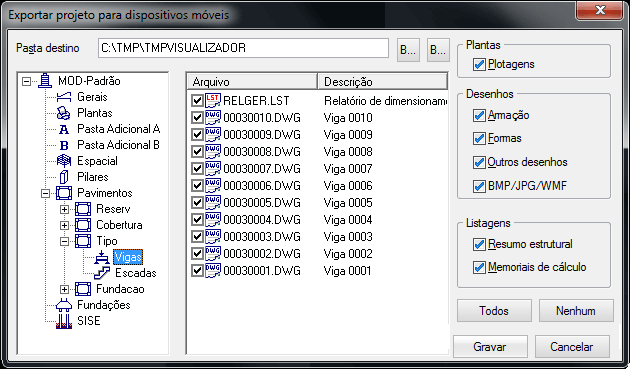Select the SISE tree label

(x=89, y=321)
